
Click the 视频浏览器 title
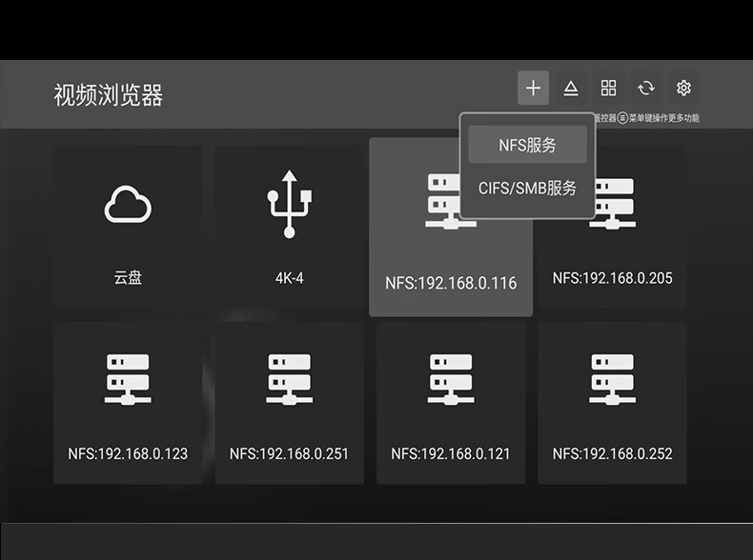pos(109,95)
